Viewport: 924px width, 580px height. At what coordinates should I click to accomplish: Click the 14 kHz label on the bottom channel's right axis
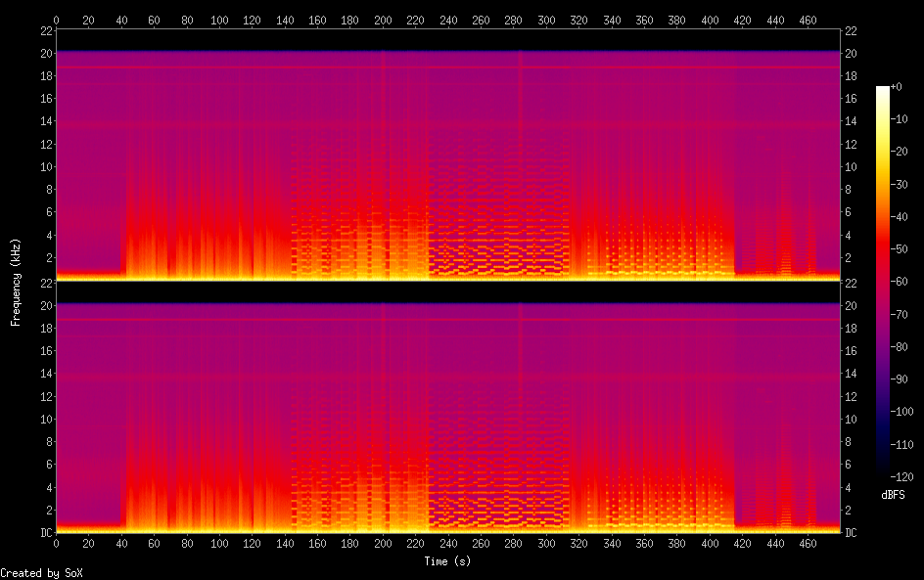coord(850,374)
